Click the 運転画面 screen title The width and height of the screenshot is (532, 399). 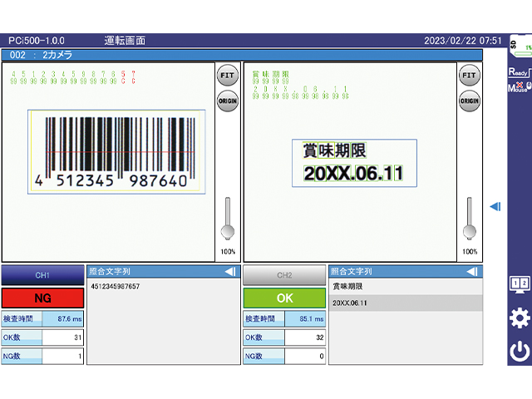pyautogui.click(x=125, y=41)
